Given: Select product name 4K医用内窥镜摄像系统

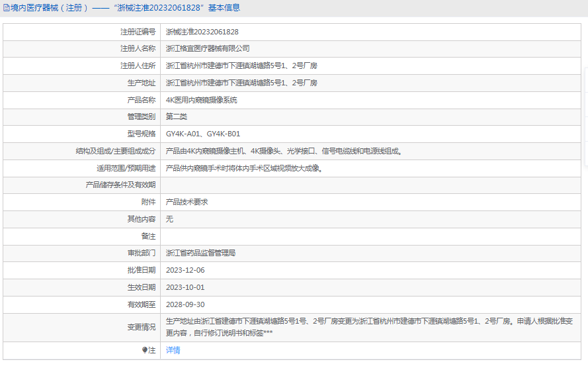Looking at the screenshot, I should (201, 100).
